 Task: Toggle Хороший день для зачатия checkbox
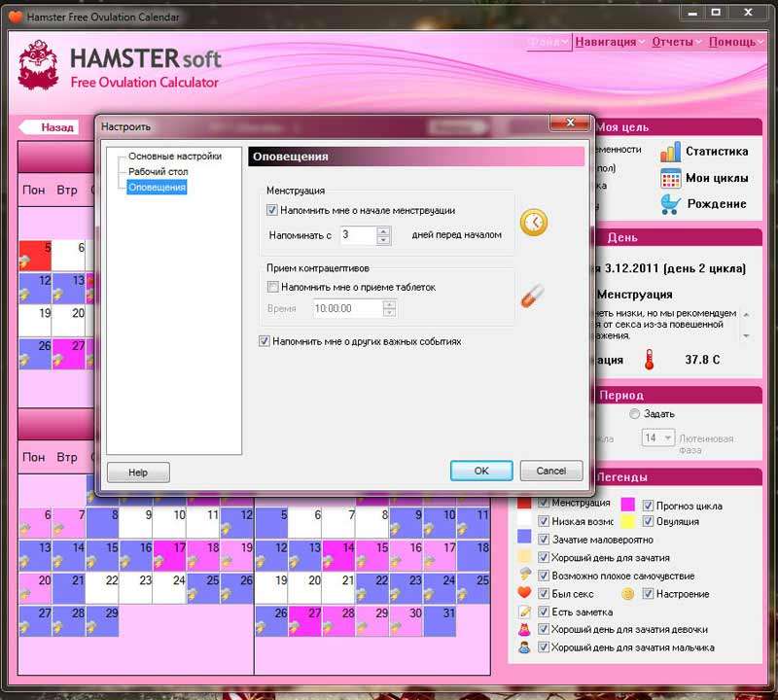tap(544, 558)
